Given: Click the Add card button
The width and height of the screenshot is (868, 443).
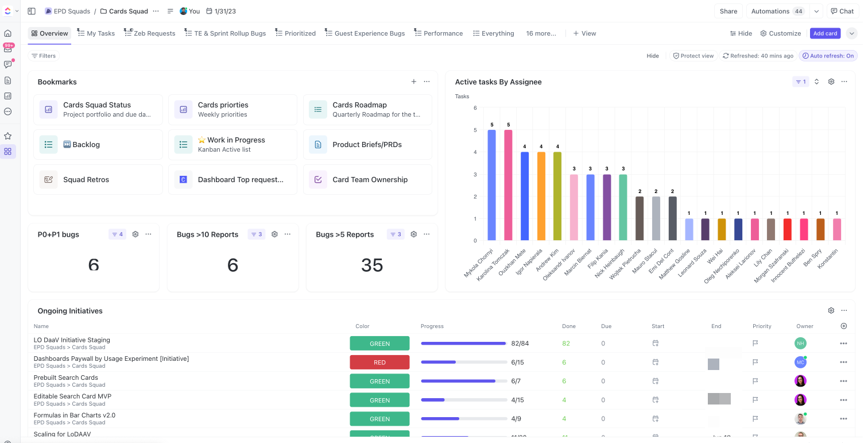Looking at the screenshot, I should [825, 33].
